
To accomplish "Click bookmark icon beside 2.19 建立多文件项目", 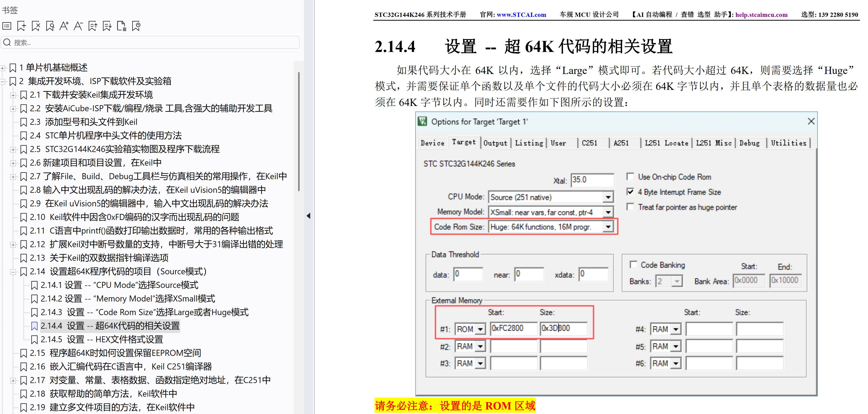I will 24,408.
